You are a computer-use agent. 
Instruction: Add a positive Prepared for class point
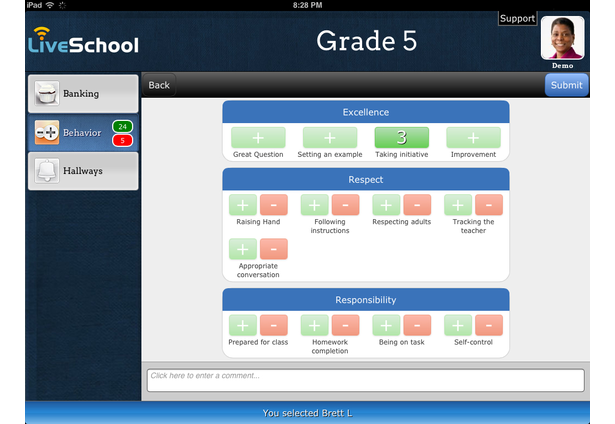243,325
